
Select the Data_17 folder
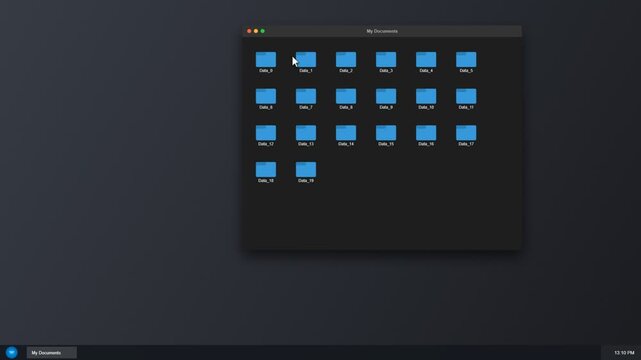tap(466, 133)
